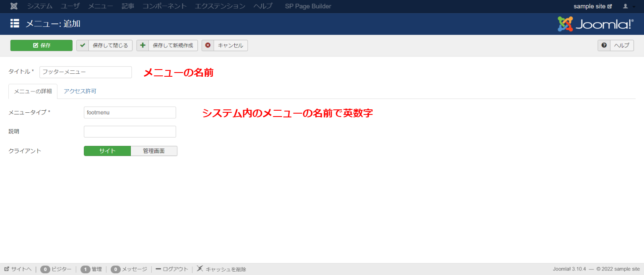Select サイト client toggle option
The width and height of the screenshot is (644, 275).
coord(107,151)
